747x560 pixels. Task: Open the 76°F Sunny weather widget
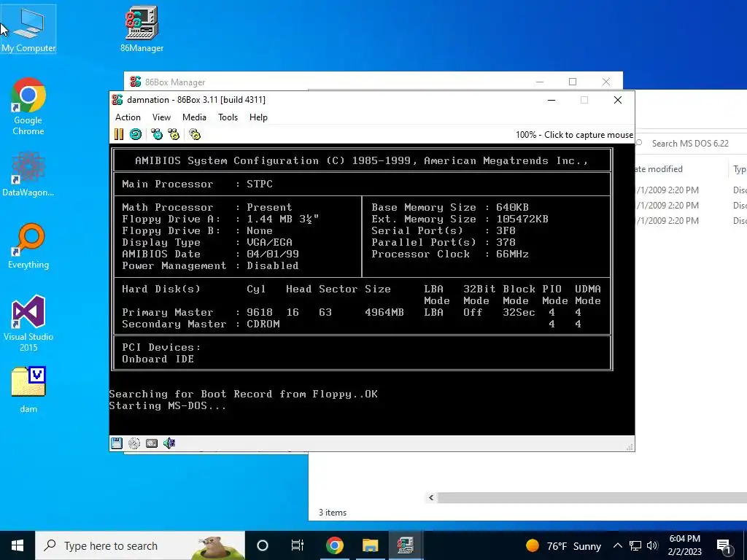(x=563, y=545)
